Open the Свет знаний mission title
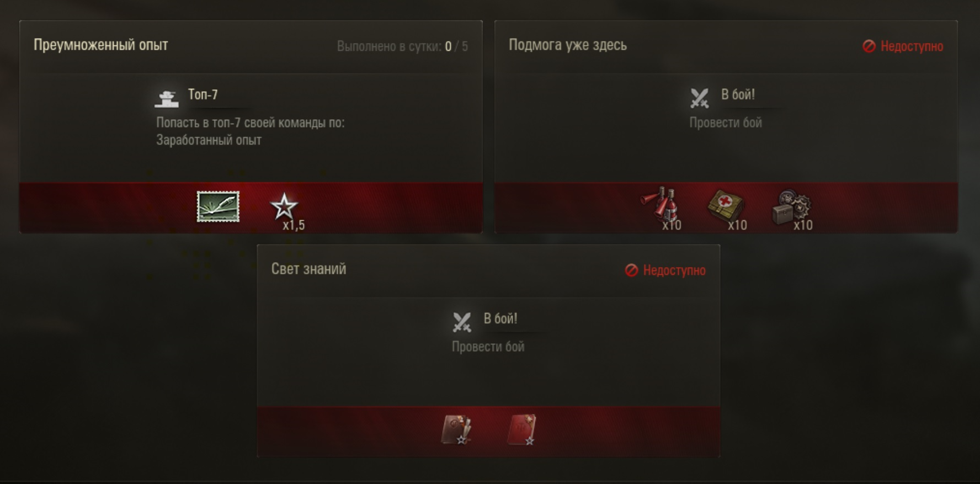The height and width of the screenshot is (484, 980). coord(309,269)
